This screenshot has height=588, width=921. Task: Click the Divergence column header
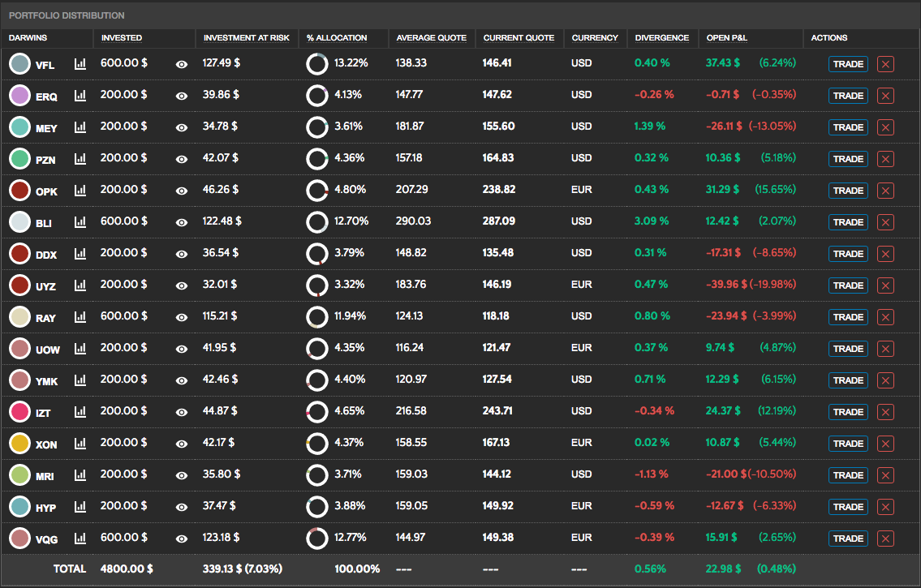[x=661, y=38]
